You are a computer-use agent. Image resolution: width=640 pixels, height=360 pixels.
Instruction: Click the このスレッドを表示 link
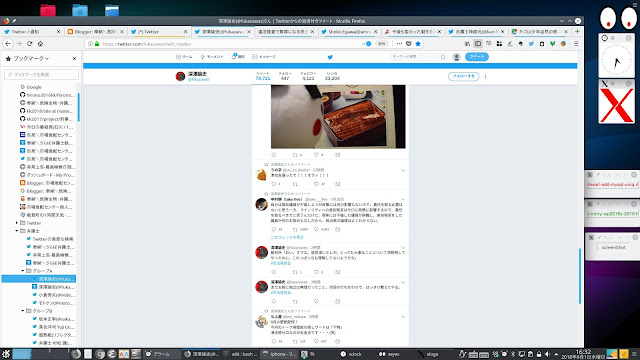[287, 237]
